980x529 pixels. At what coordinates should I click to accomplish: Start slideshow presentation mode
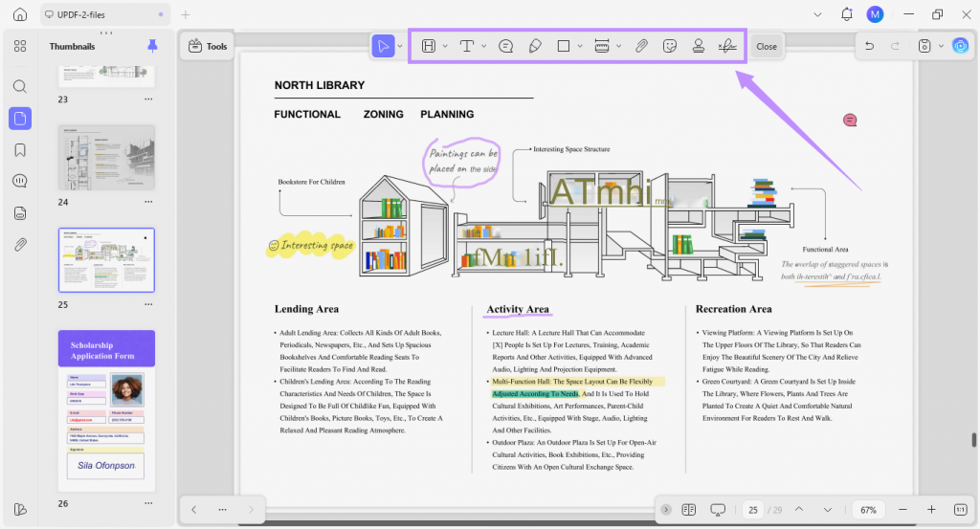pyautogui.click(x=718, y=510)
